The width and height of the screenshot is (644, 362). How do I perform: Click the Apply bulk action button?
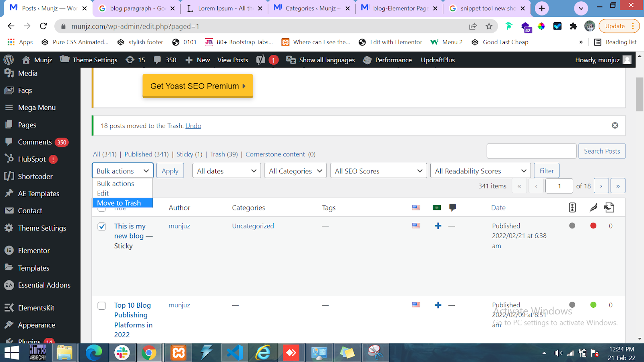tap(170, 171)
